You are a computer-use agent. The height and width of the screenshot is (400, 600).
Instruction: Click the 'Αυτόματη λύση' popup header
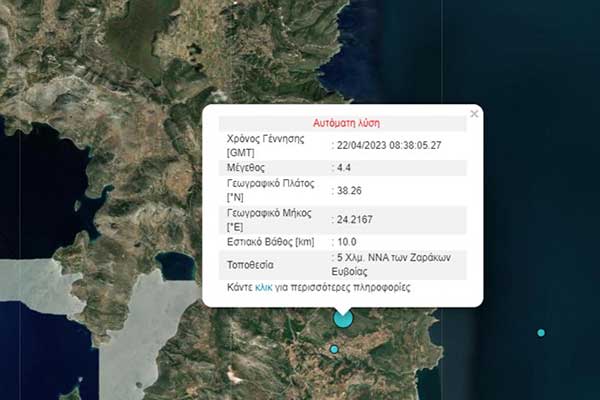click(342, 122)
